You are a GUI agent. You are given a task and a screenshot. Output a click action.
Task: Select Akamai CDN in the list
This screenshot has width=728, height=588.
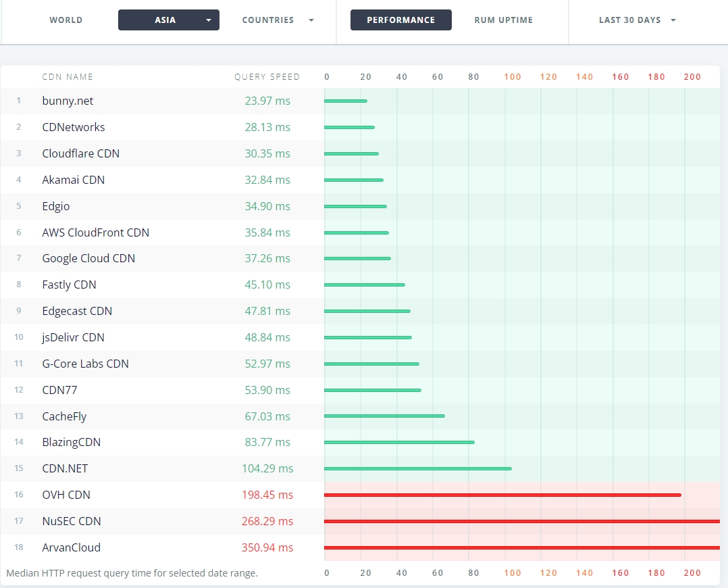click(74, 180)
